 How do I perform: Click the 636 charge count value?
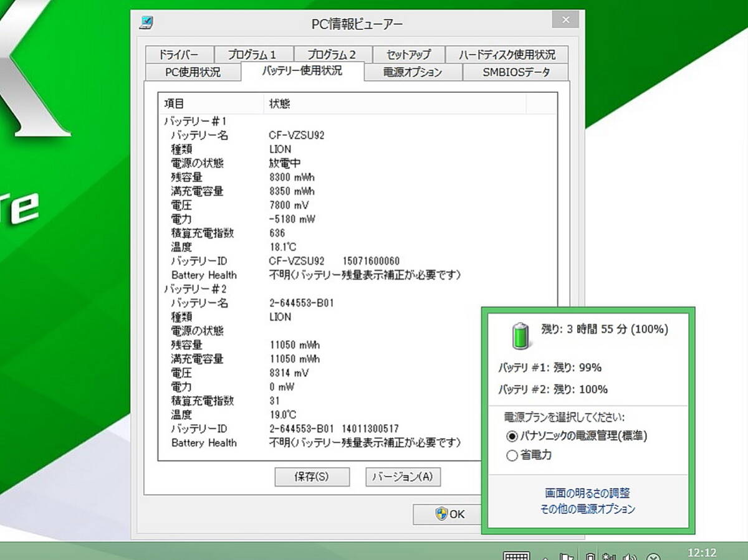(x=277, y=233)
